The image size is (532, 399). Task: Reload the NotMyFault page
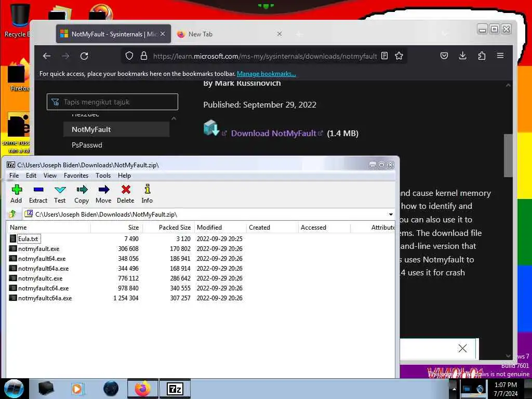85,56
